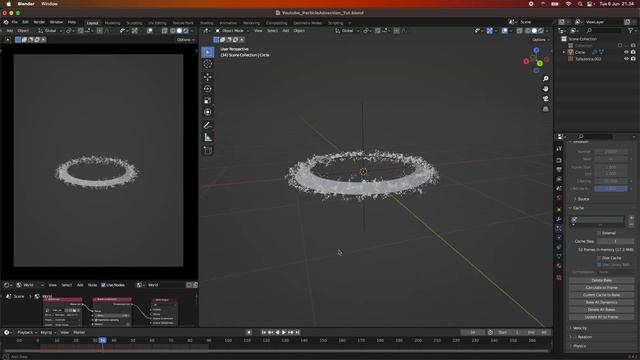Enable the Disk Cache checkbox
The height and width of the screenshot is (360, 640).
click(599, 258)
